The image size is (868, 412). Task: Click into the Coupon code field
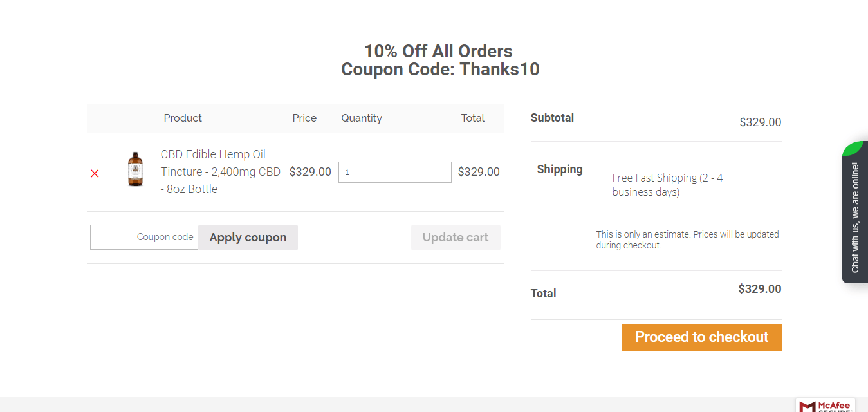pos(144,237)
